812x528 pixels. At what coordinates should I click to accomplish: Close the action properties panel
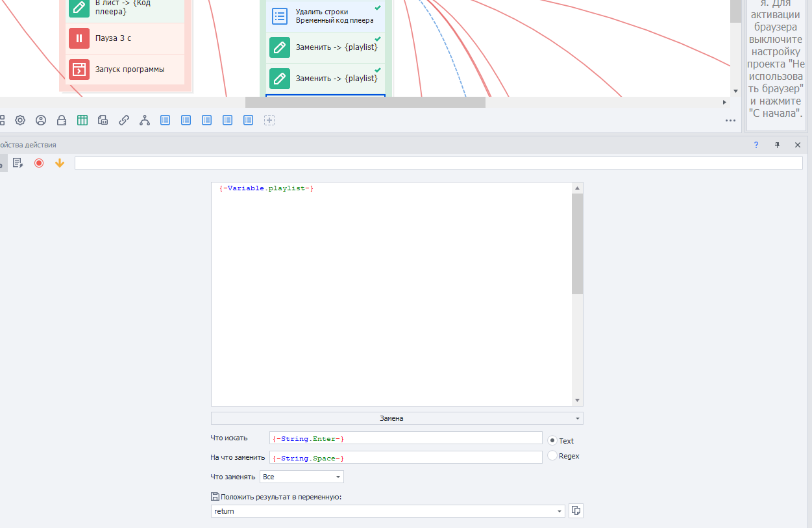pos(798,145)
